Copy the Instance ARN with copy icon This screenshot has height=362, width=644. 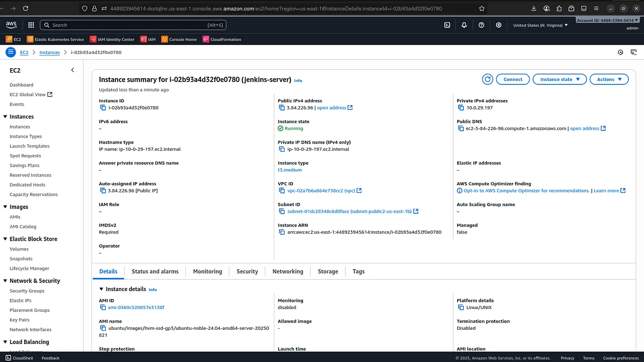pyautogui.click(x=281, y=232)
